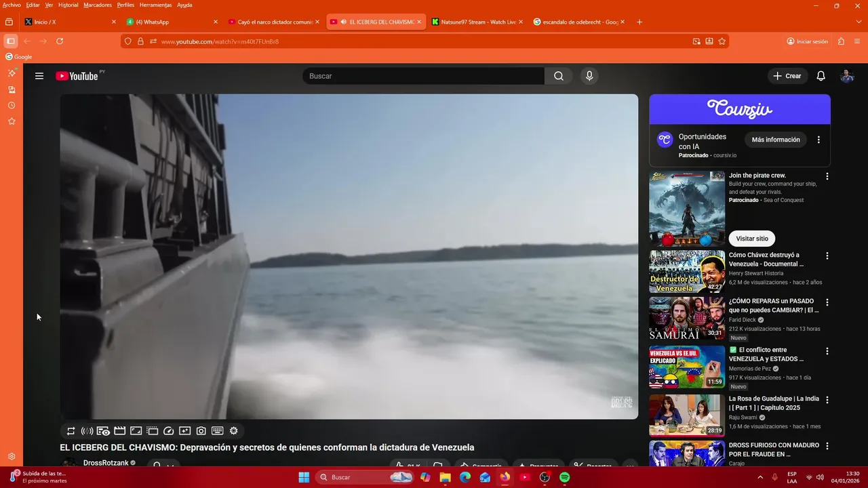Open the extension settings gear under video
The width and height of the screenshot is (868, 488).
point(234,431)
